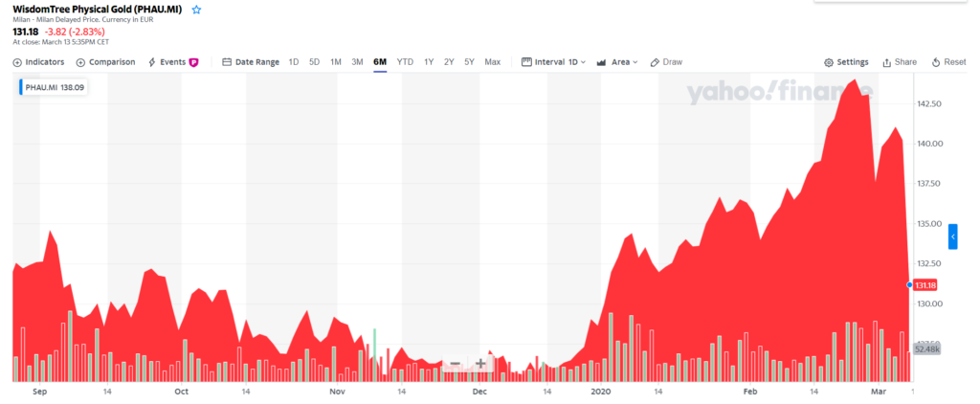Screen dimensions: 980x404
Task: Click the Feb x-axis label
Action: [750, 393]
